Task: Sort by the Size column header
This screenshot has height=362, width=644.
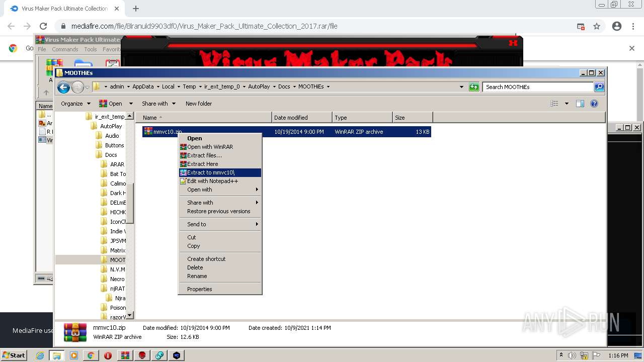Action: click(x=413, y=118)
